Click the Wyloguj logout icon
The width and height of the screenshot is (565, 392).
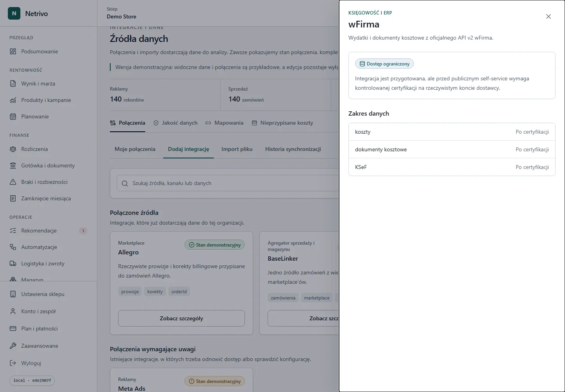(13, 363)
